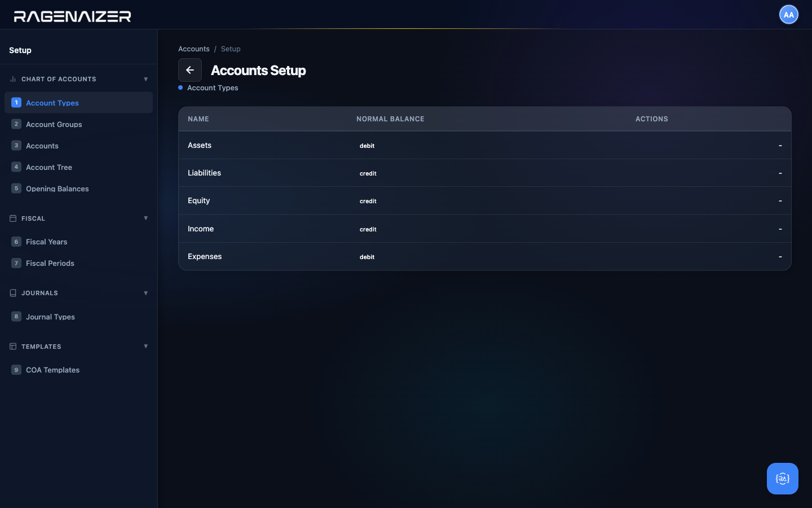
Task: Collapse the Chart of Accounts section arrow
Action: pos(146,79)
